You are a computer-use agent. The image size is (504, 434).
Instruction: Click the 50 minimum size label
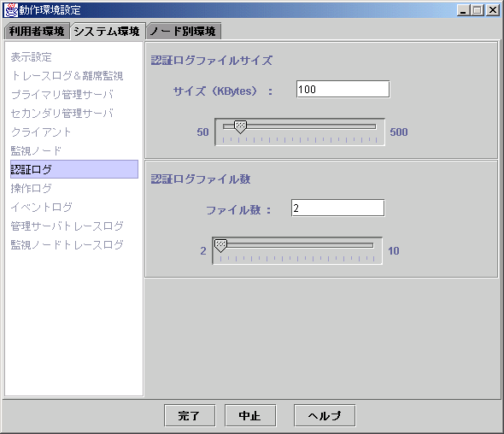[x=202, y=132]
